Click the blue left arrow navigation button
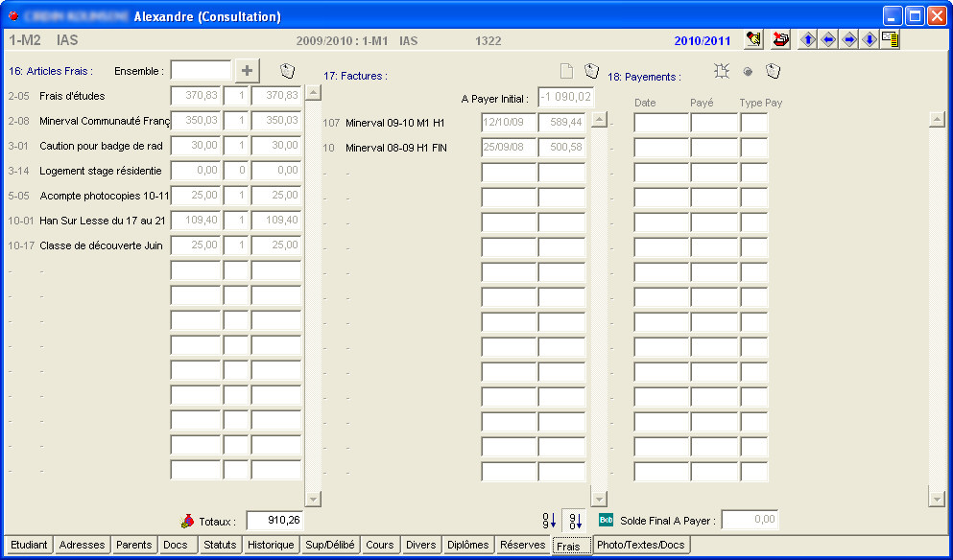The height and width of the screenshot is (560, 953). 828,40
